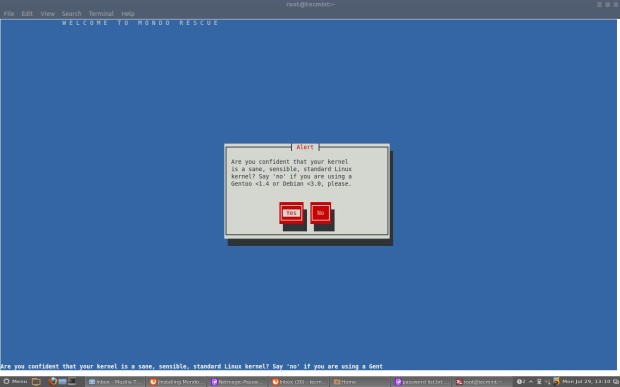Open the File menu
Screen dimensions: 620x387
pos(9,13)
